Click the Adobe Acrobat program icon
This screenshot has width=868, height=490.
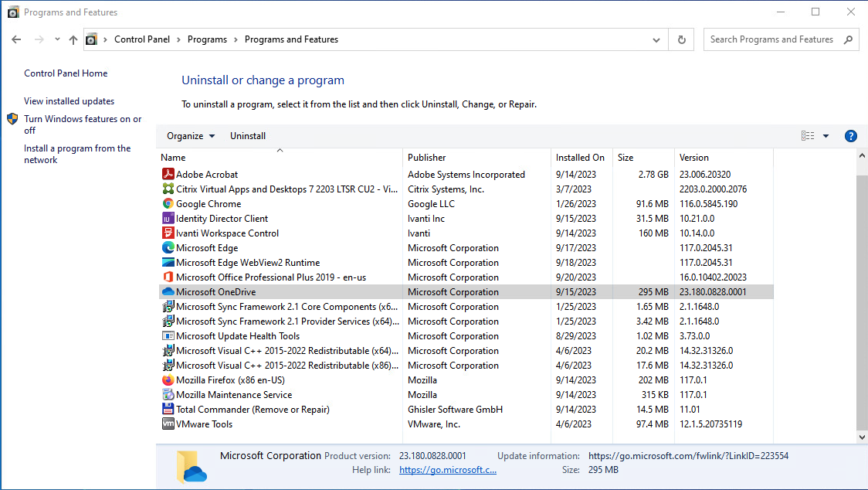tap(168, 174)
